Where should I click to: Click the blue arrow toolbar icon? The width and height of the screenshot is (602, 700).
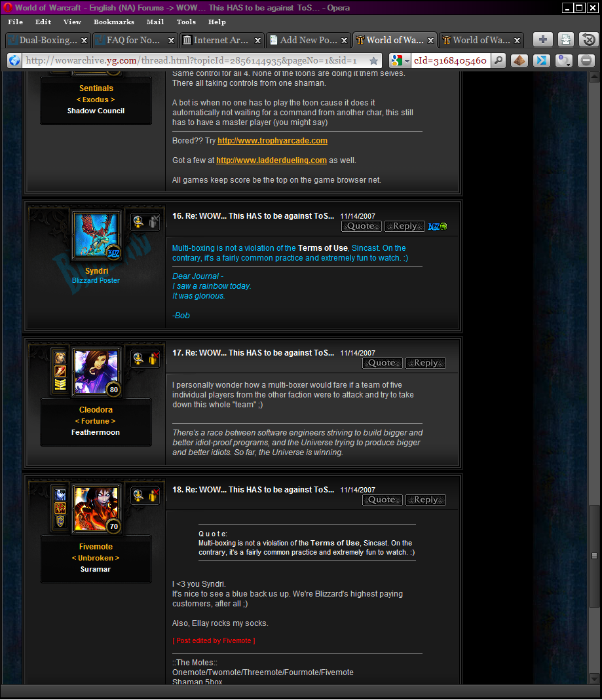pyautogui.click(x=541, y=60)
